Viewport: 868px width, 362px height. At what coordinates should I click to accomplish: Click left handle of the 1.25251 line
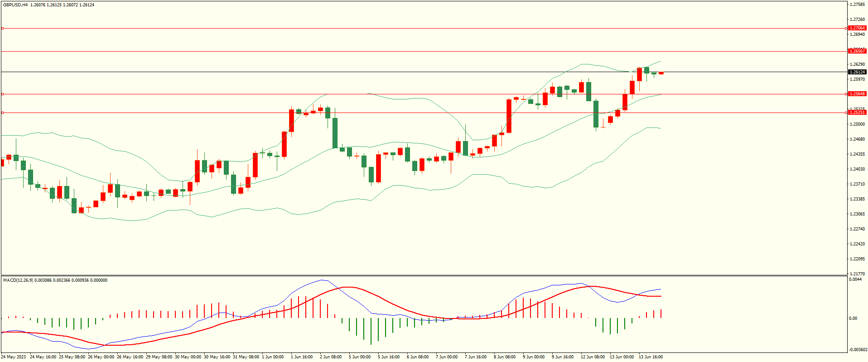tap(2, 113)
